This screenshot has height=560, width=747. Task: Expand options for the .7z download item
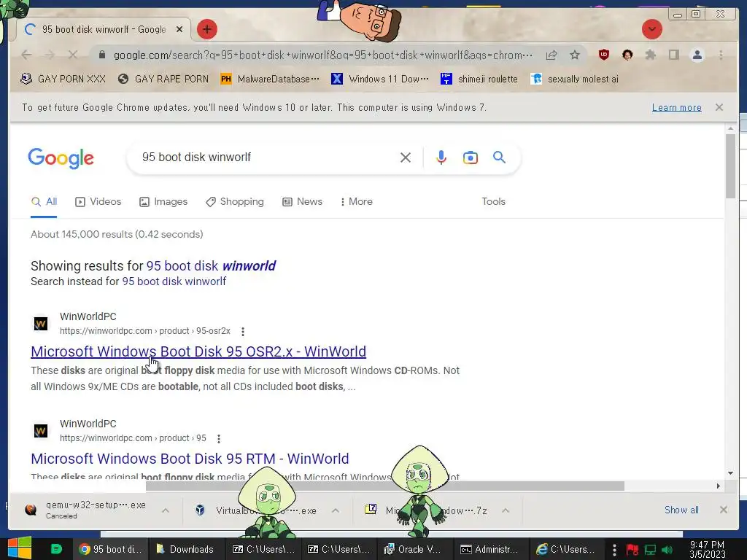click(x=506, y=510)
